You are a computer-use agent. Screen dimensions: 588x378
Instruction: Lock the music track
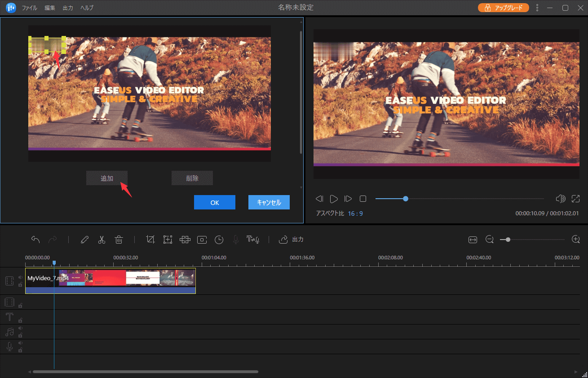tap(20, 335)
